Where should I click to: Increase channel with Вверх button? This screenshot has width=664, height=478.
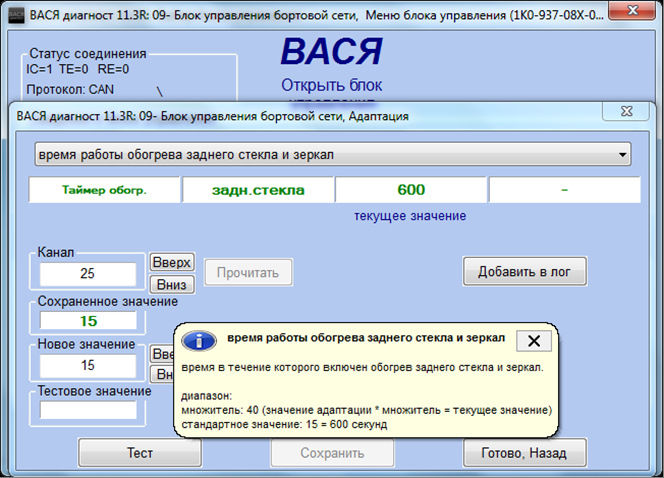click(x=172, y=262)
